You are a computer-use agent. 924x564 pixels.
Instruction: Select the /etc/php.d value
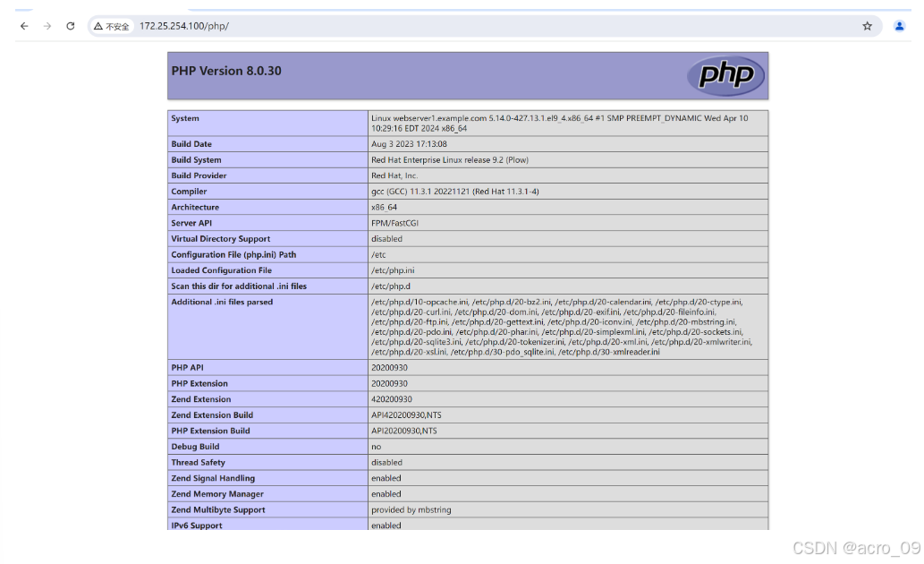click(391, 286)
